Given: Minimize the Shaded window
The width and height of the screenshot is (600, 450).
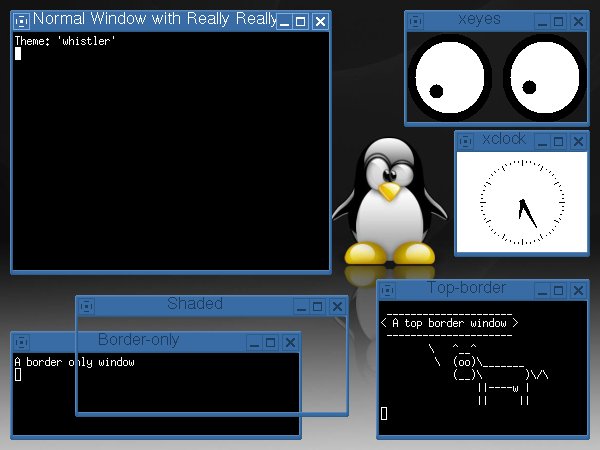Looking at the screenshot, I should [301, 306].
